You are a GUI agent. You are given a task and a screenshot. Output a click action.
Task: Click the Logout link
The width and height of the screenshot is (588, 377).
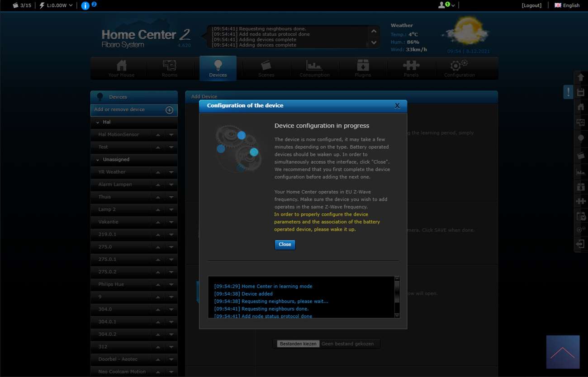click(531, 5)
